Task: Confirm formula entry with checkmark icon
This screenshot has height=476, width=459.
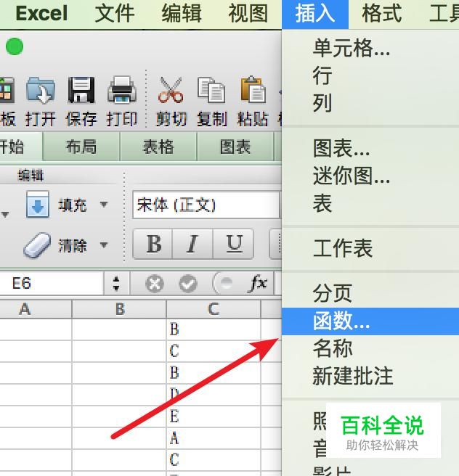Action: pos(188,284)
